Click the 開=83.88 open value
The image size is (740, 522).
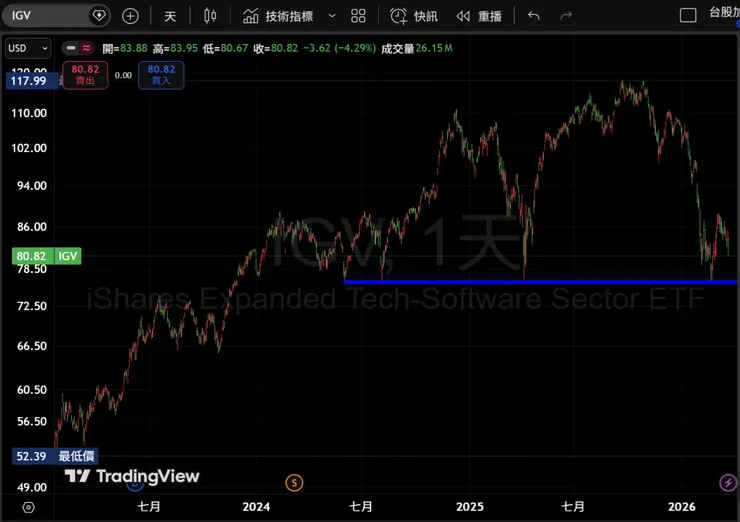click(125, 48)
